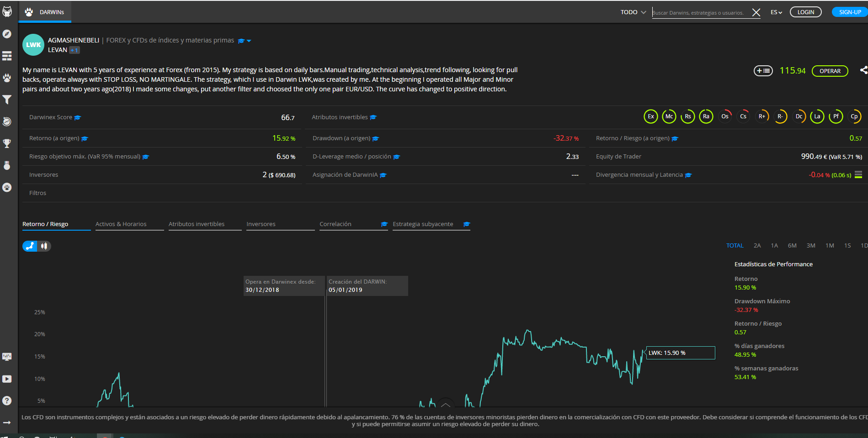Open the ES language dropdown

pos(776,12)
